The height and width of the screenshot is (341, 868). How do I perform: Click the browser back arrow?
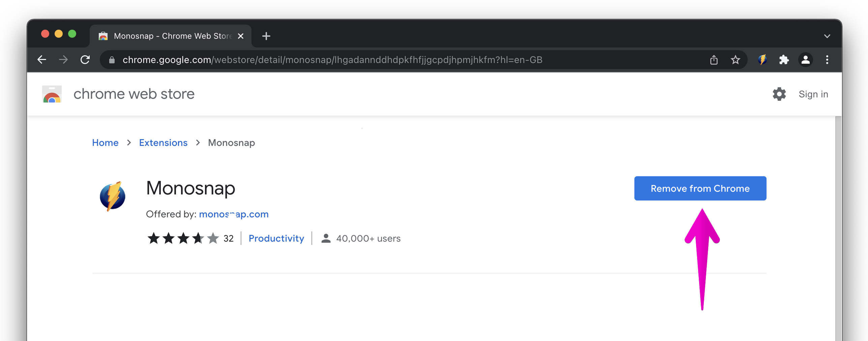point(42,60)
